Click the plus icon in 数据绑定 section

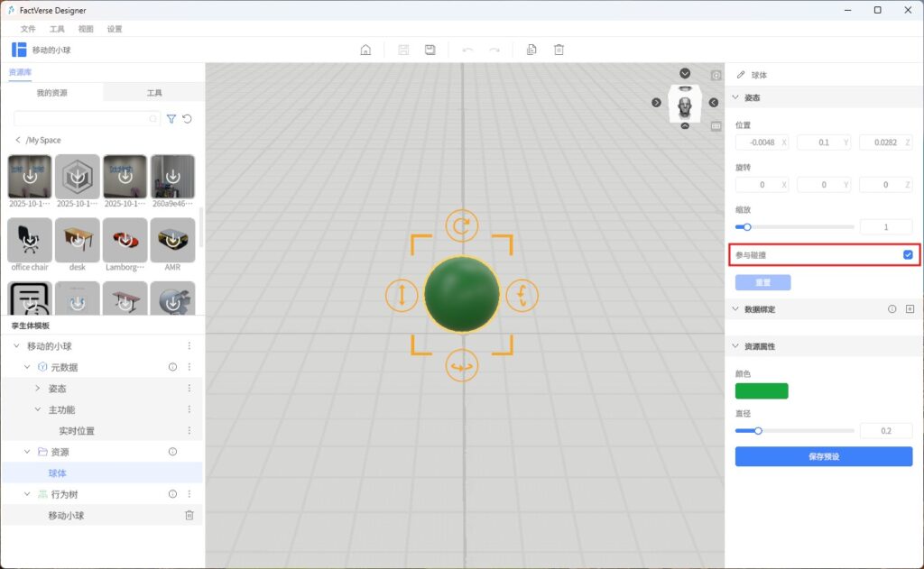(910, 309)
